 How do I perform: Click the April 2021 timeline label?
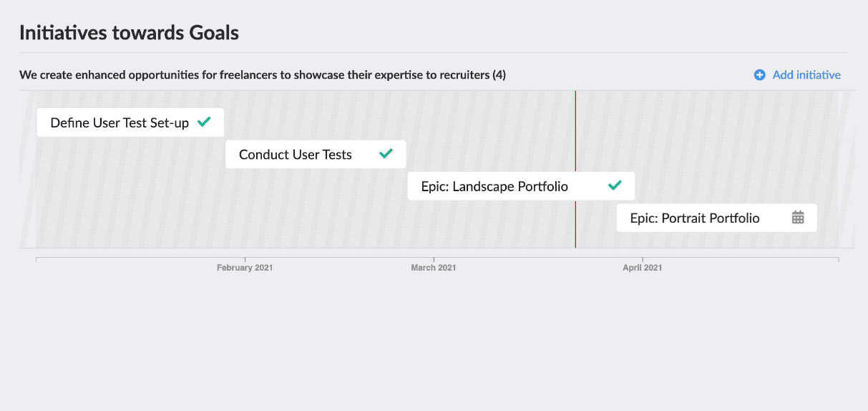(x=643, y=268)
